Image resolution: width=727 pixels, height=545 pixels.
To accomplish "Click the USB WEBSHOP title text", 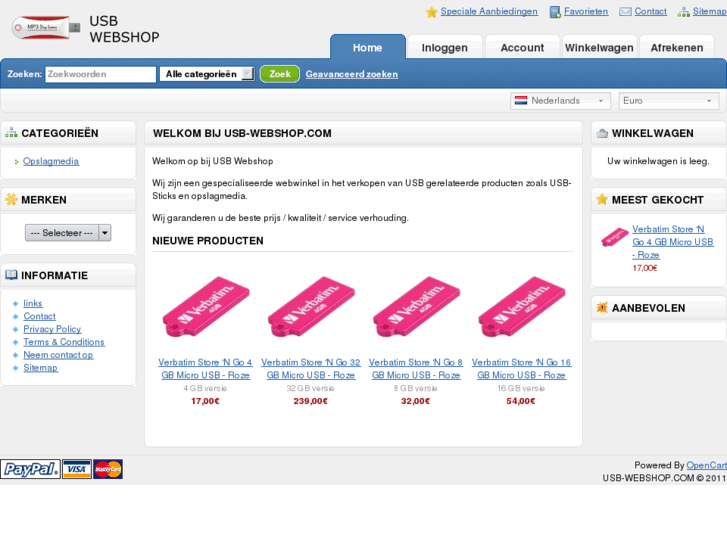I will pos(124,29).
